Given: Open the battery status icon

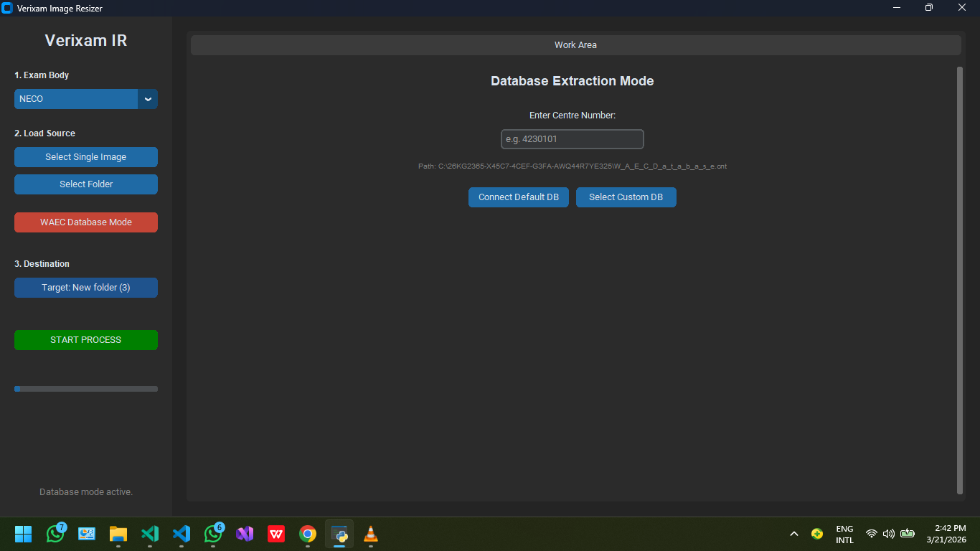Looking at the screenshot, I should pyautogui.click(x=908, y=534).
